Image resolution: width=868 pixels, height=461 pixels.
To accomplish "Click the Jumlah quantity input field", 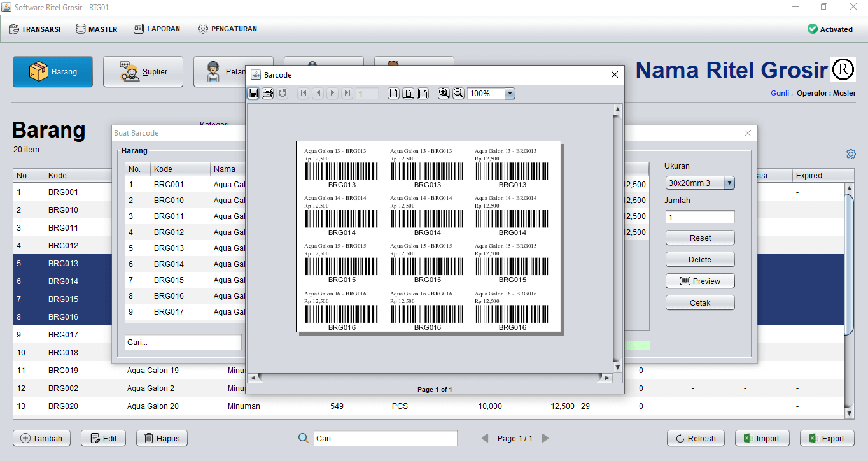I will (x=700, y=217).
